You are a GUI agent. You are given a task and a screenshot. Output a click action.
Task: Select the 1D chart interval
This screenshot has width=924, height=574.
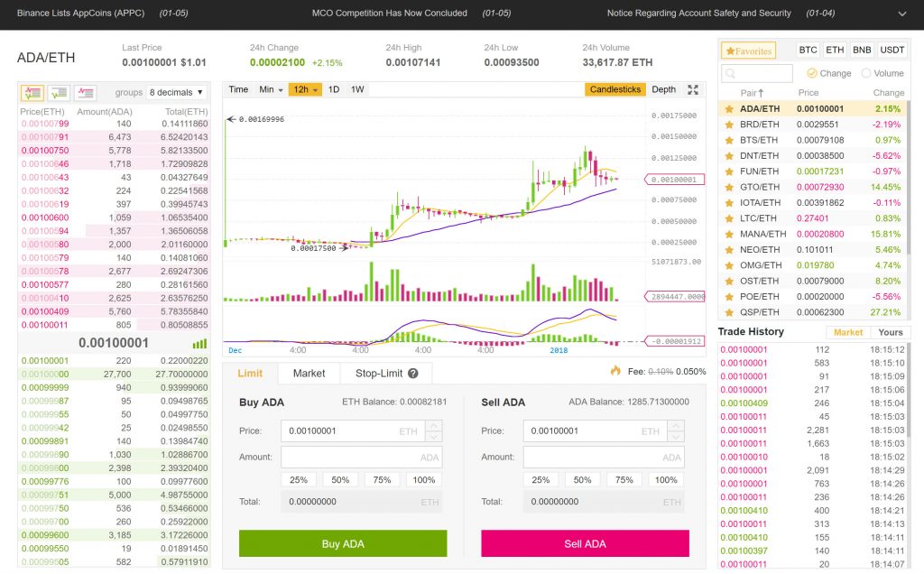334,89
